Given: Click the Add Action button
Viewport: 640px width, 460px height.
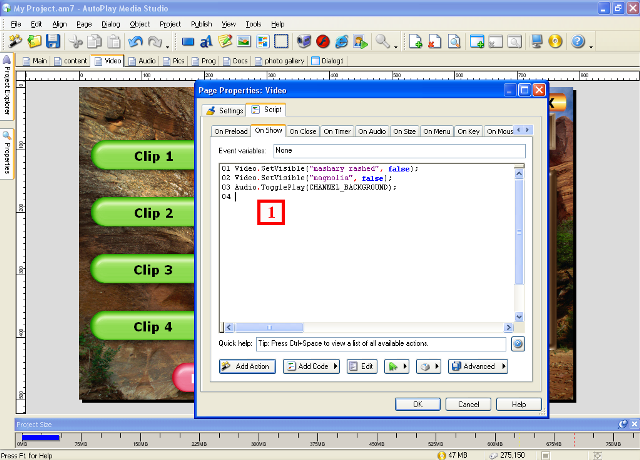Looking at the screenshot, I should tap(246, 367).
